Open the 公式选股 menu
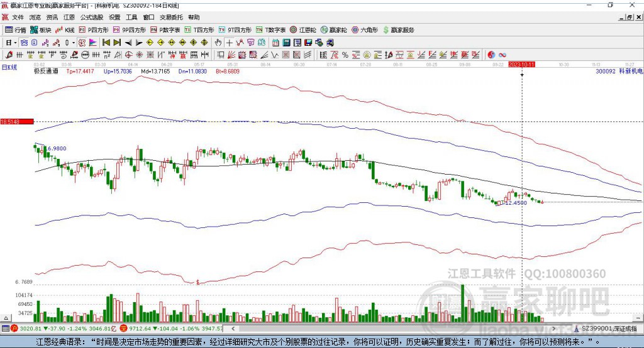Screen dimensions: 644x348 (x=92, y=17)
